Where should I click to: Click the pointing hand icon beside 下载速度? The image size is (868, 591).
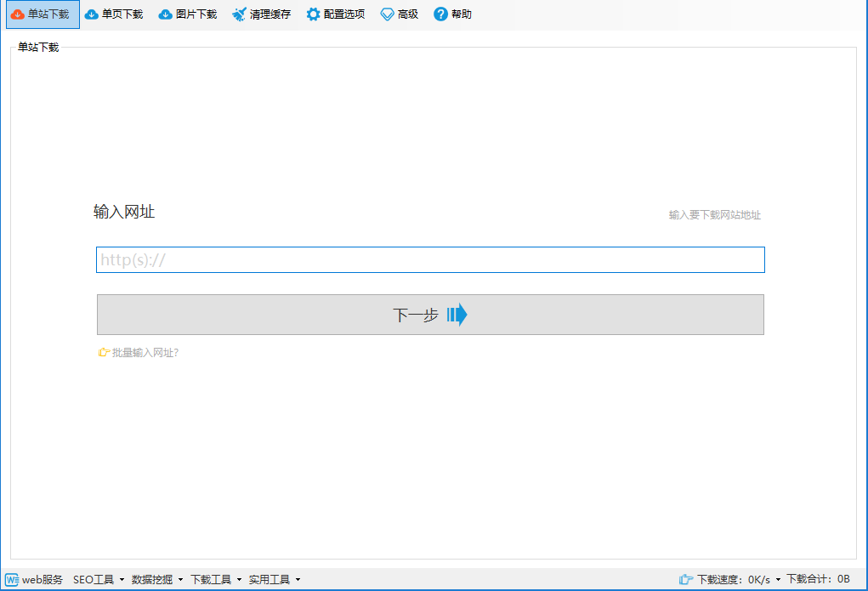(686, 579)
